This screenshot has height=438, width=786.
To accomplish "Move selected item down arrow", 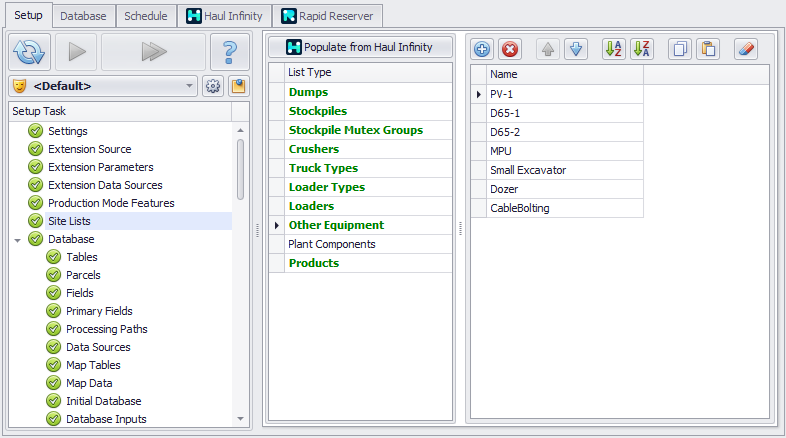I will coord(576,49).
